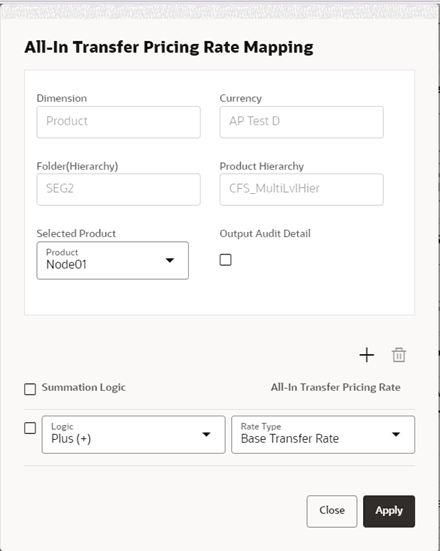The image size is (440, 551).
Task: Click the Summation Logic column header
Action: 84,387
